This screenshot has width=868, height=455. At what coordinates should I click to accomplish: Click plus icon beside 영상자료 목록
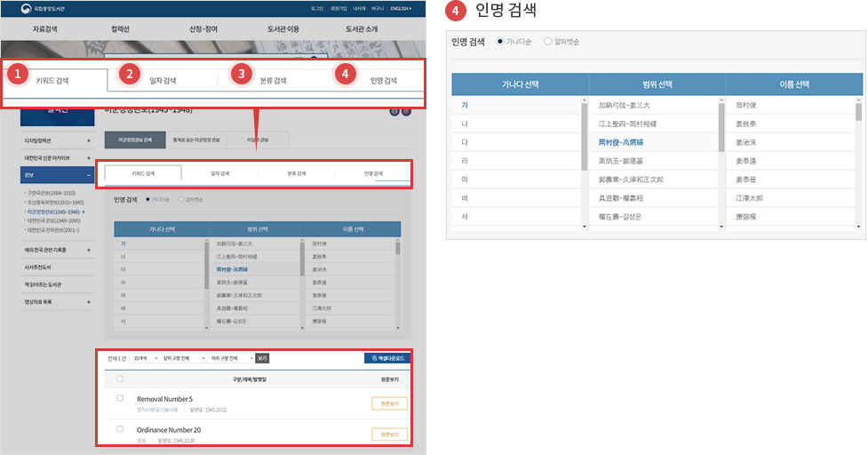[89, 303]
